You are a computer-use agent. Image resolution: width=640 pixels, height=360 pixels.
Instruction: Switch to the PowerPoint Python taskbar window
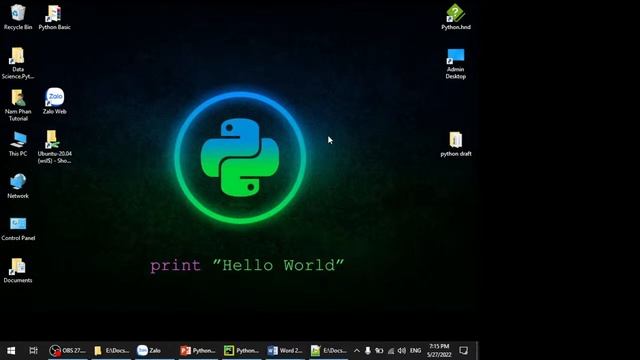(198, 351)
